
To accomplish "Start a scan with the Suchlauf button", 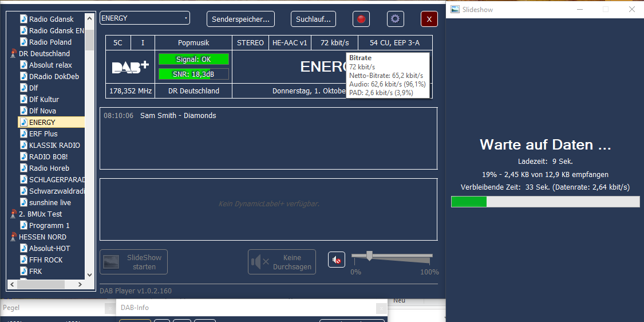I will [x=313, y=19].
